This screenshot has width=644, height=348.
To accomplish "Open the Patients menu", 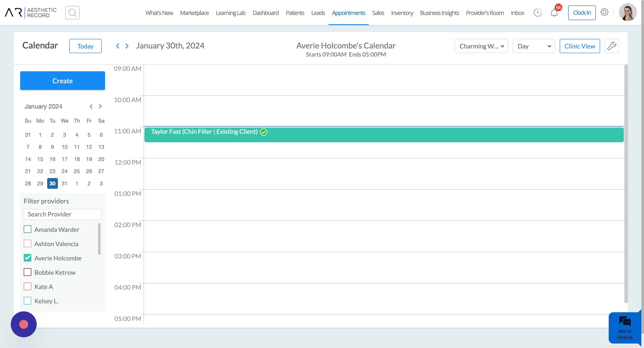I will [295, 13].
